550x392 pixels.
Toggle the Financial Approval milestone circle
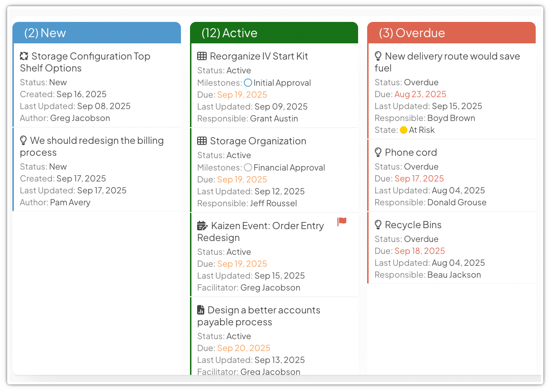(248, 168)
